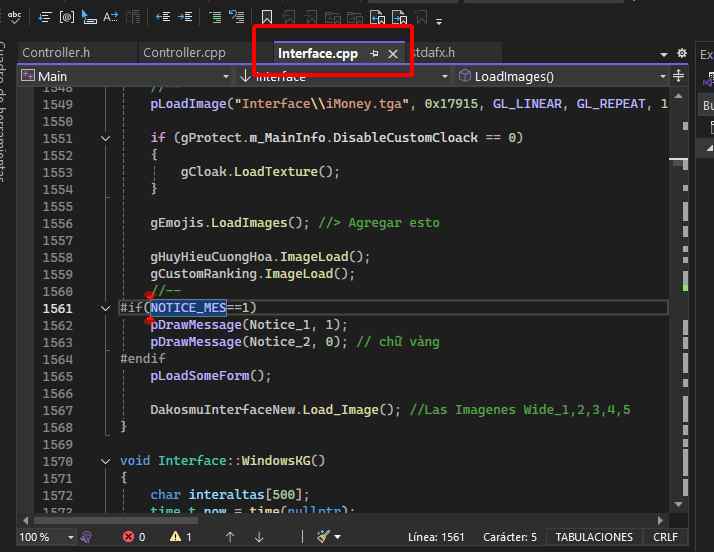This screenshot has width=714, height=552.
Task: Click the abc spell checker toolbar icon
Action: (15, 17)
